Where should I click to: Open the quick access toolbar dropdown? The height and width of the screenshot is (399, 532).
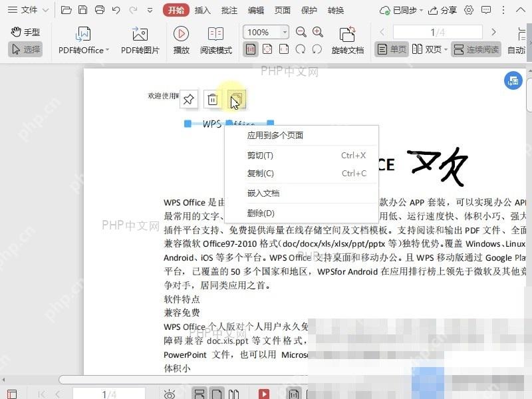coord(150,11)
